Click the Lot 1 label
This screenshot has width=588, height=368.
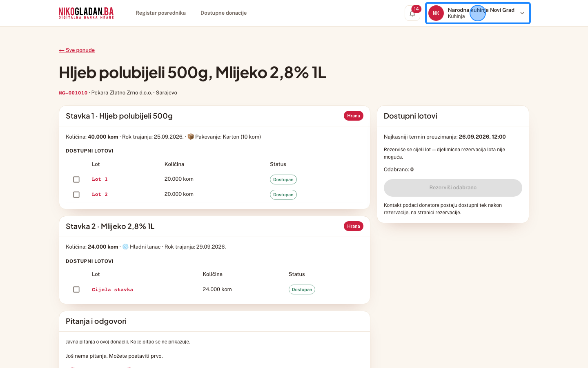pyautogui.click(x=100, y=179)
